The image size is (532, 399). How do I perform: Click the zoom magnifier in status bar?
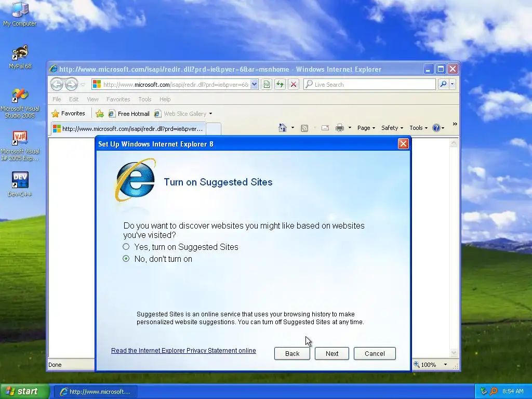pos(417,364)
